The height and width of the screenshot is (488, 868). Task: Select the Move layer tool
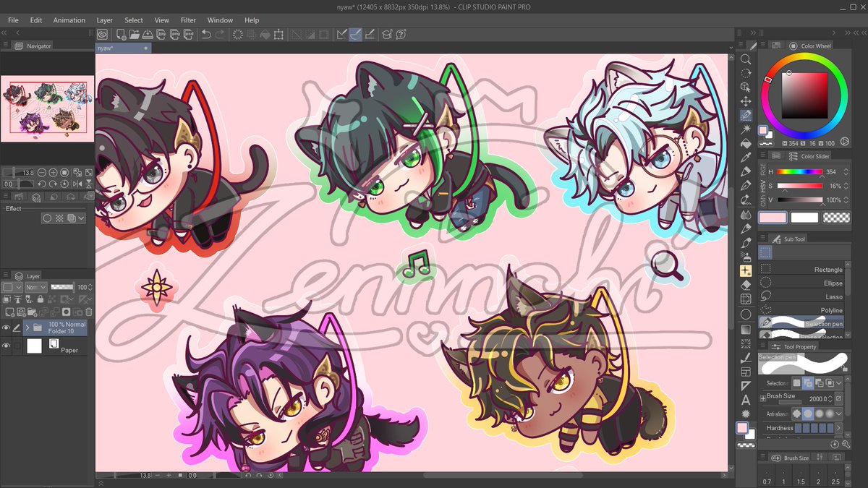746,101
